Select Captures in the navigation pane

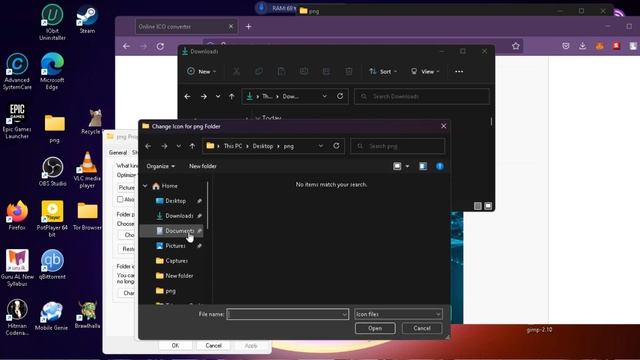(x=176, y=261)
